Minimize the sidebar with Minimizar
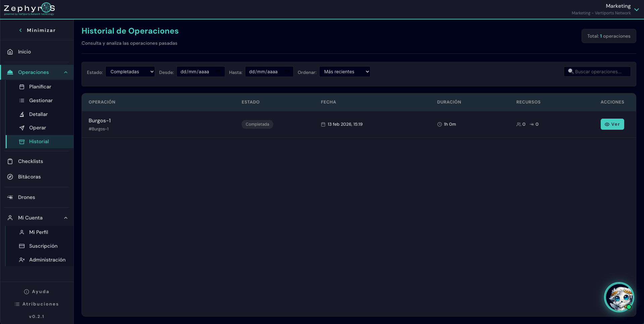 (x=37, y=30)
